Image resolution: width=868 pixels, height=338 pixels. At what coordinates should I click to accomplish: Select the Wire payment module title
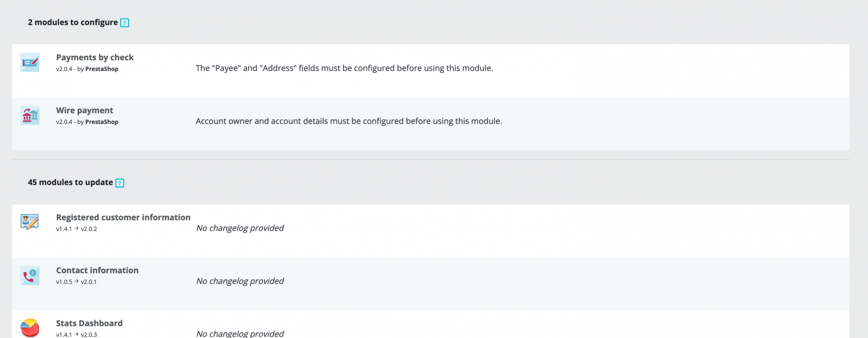tap(85, 110)
